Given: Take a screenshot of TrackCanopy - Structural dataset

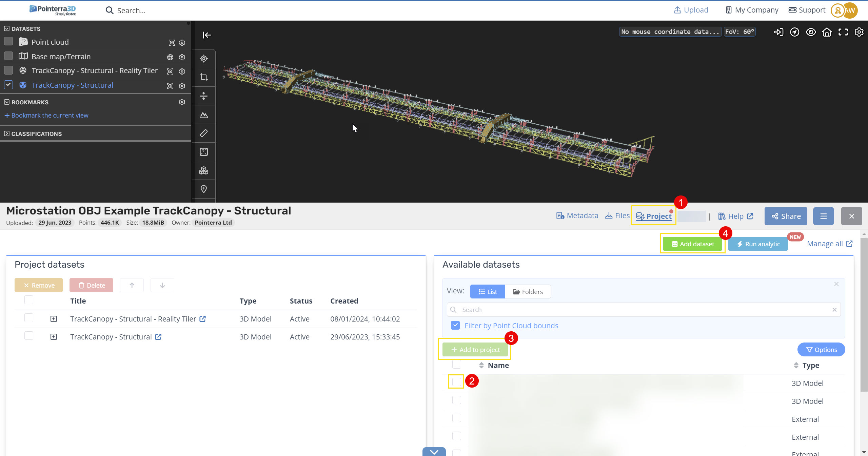Looking at the screenshot, I should pos(171,86).
